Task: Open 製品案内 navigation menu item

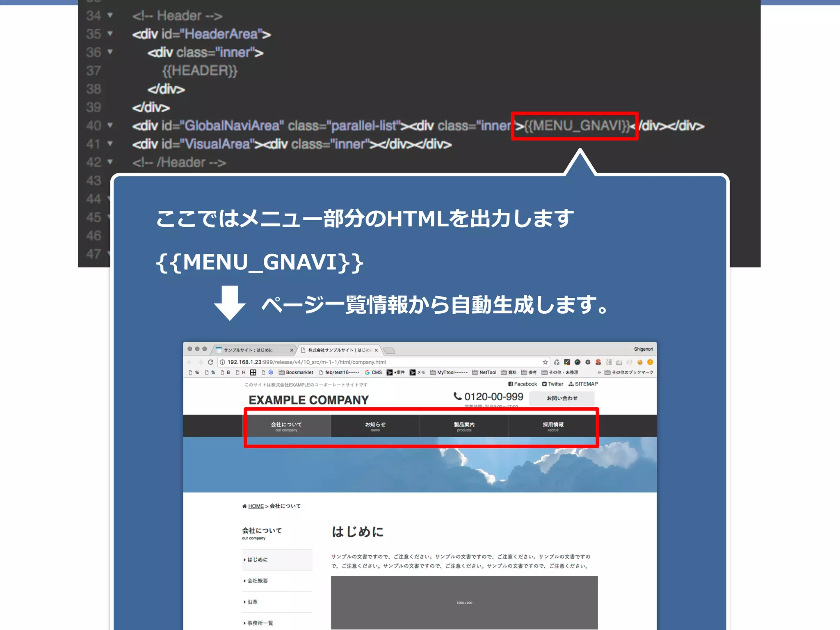Action: click(464, 426)
